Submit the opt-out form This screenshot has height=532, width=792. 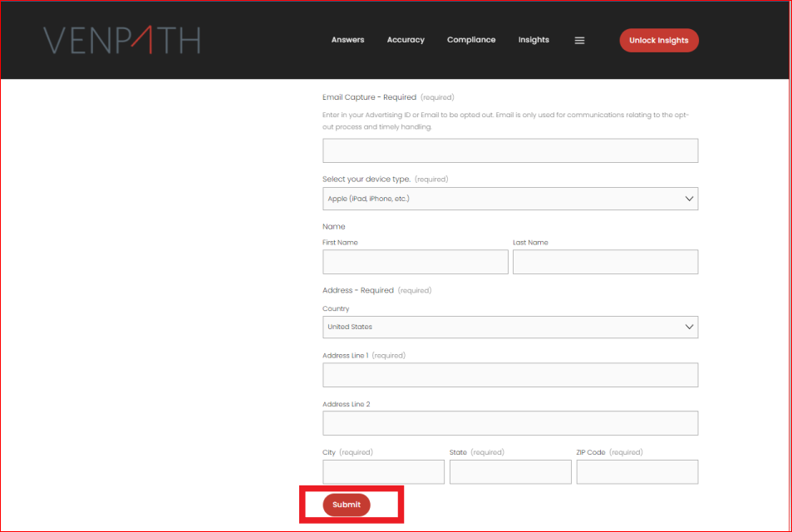coord(347,505)
